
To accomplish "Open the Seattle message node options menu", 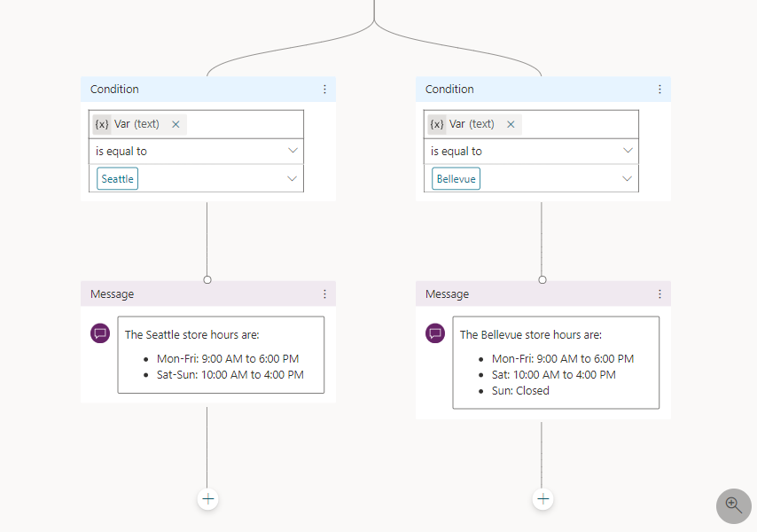I will point(324,294).
